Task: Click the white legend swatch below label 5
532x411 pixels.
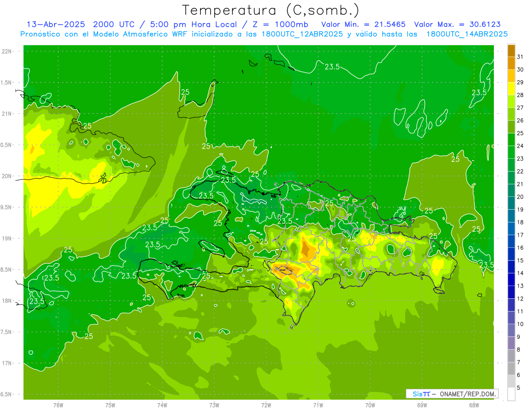Action: [x=511, y=394]
